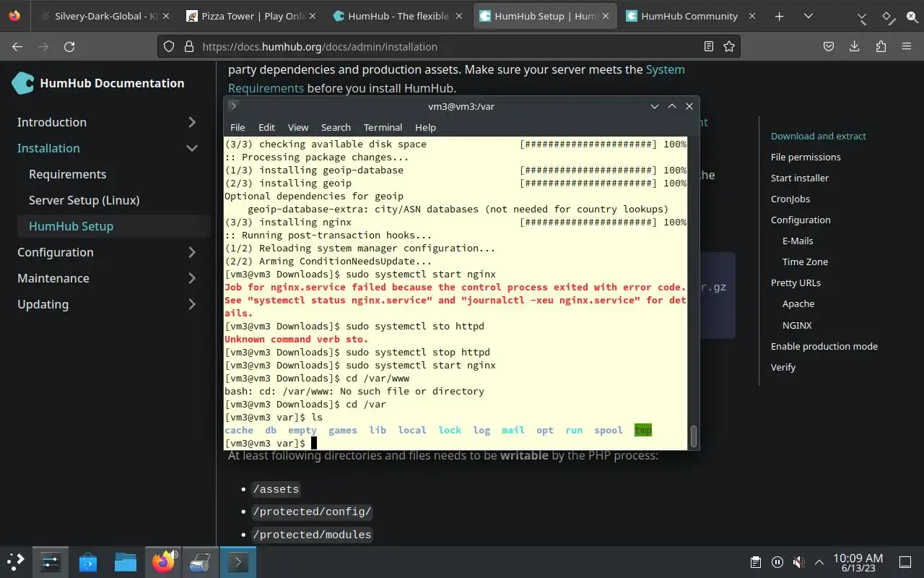Image resolution: width=924 pixels, height=578 pixels.
Task: Switch to HumHub Community tab
Action: tap(689, 16)
